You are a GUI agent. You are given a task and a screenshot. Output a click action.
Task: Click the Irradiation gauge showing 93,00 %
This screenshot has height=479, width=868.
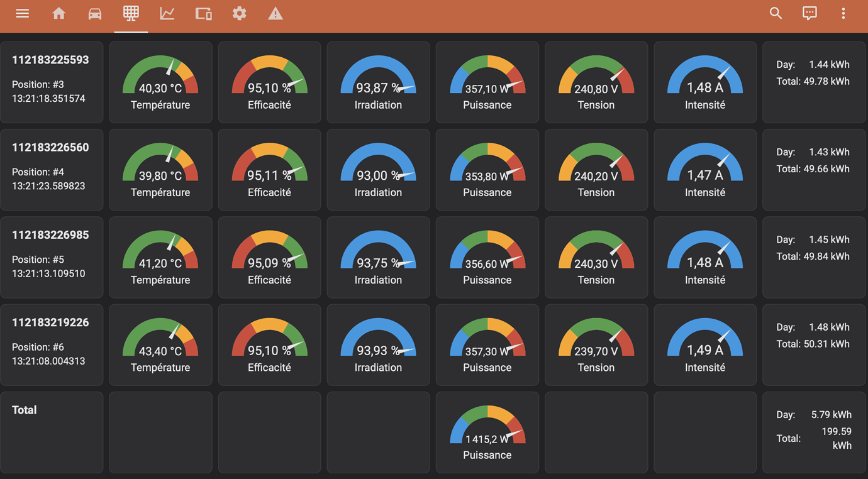(x=378, y=169)
